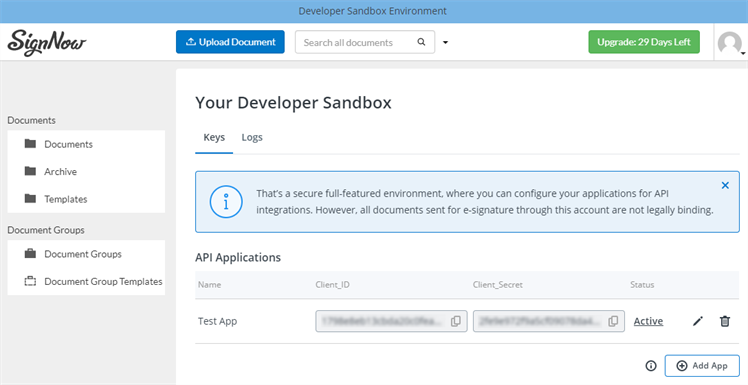Click the Upload Document button
Screen dimensions: 748x385
click(x=230, y=42)
